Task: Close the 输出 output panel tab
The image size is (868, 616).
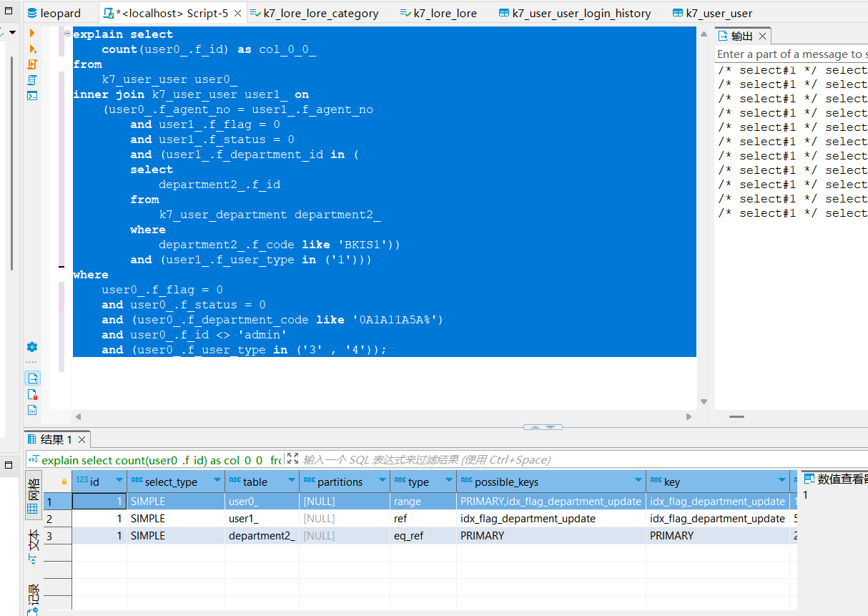Action: (763, 36)
